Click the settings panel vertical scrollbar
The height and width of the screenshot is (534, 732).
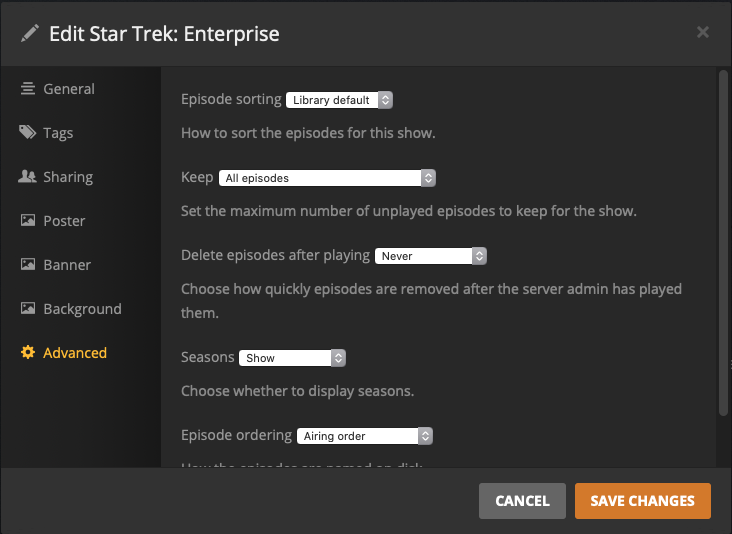point(723,240)
